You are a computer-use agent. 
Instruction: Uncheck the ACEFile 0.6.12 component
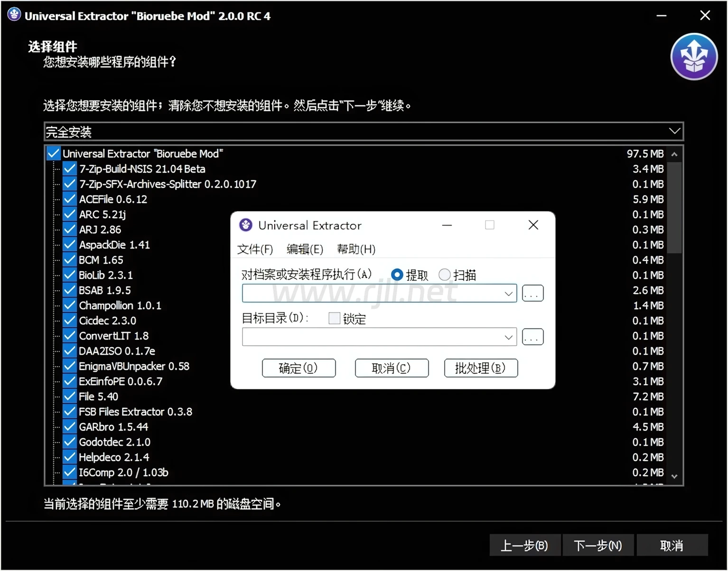(70, 199)
